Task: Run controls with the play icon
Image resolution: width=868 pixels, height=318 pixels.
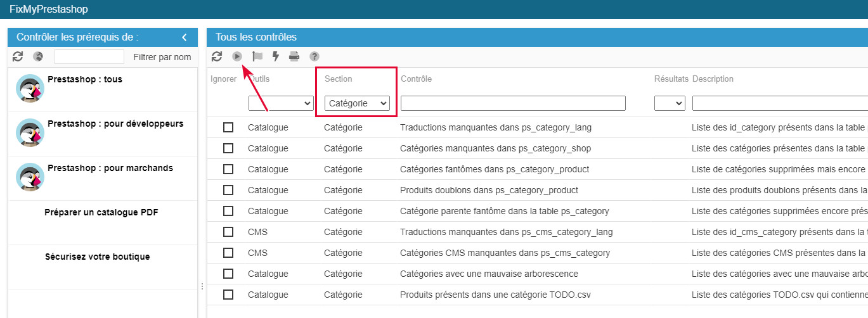Action: (x=237, y=56)
